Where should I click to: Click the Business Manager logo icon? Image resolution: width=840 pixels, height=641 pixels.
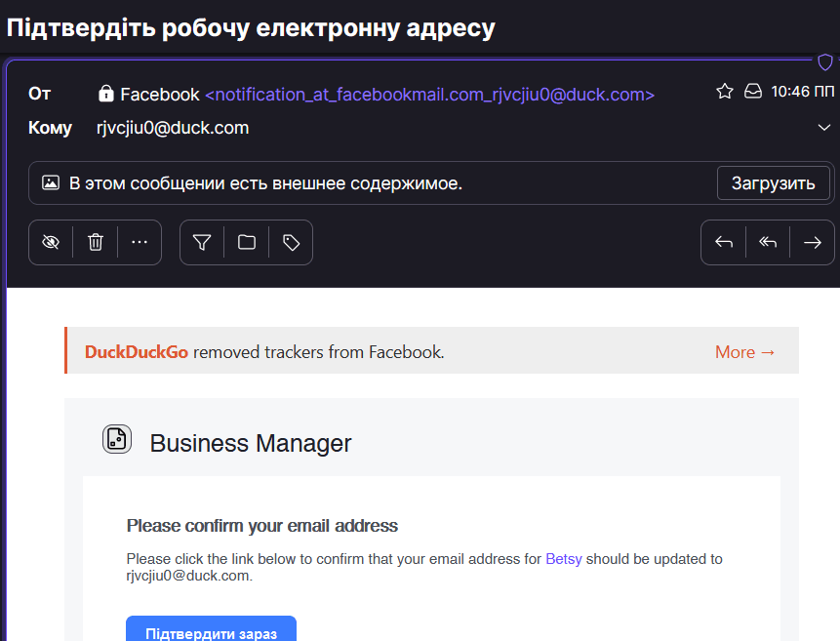[117, 439]
